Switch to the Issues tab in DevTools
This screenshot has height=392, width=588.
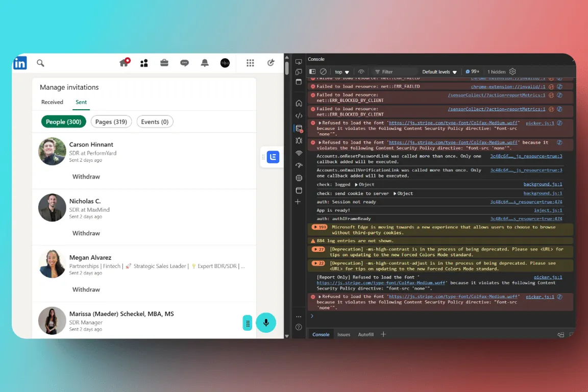[x=344, y=334]
